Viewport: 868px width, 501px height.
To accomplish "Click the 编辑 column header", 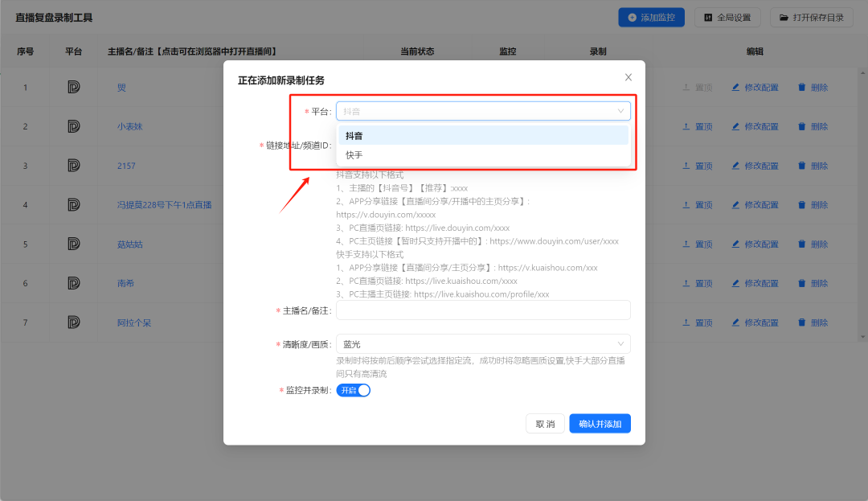I will tap(755, 51).
